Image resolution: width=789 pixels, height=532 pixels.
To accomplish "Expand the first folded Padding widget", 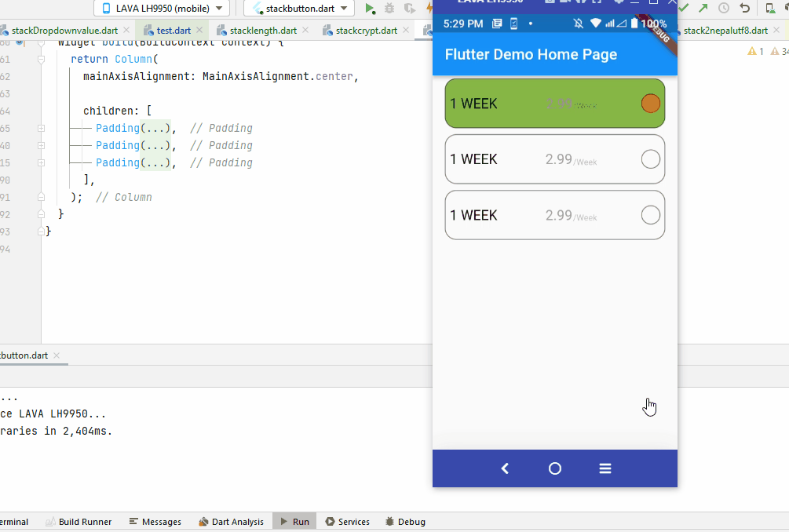I will 42,128.
